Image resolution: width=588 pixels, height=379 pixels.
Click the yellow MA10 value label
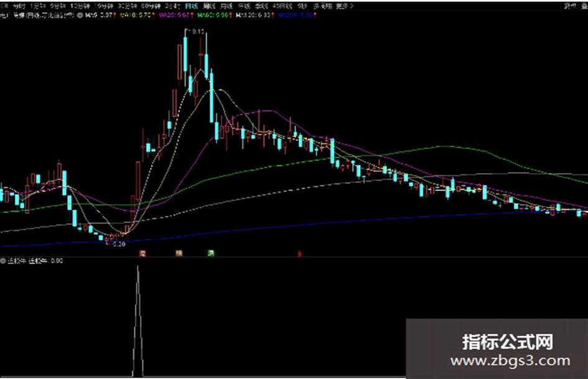(x=136, y=16)
